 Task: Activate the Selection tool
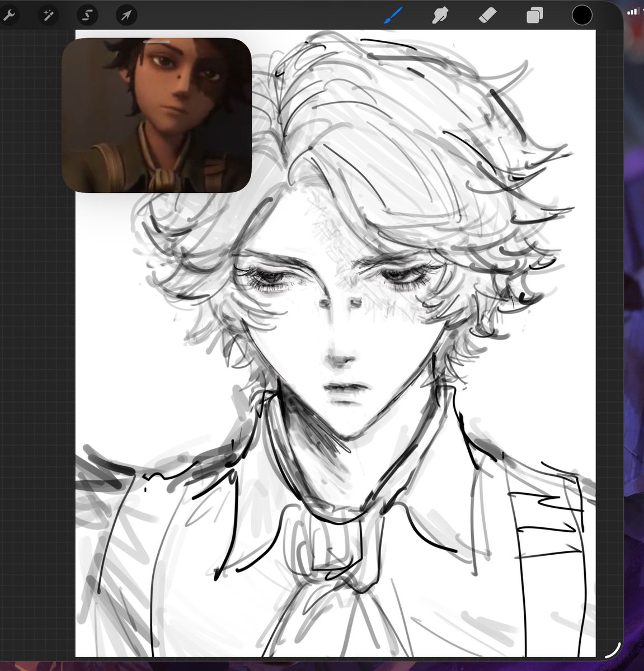point(87,15)
